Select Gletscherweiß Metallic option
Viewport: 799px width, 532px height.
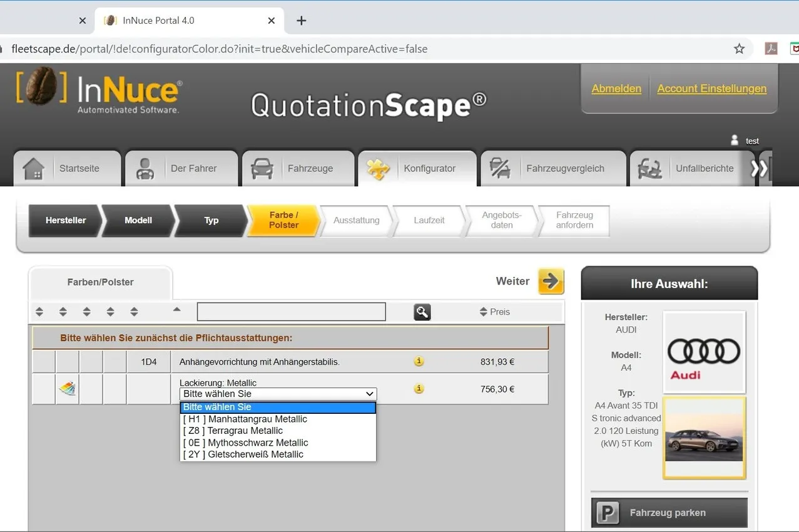click(278, 454)
